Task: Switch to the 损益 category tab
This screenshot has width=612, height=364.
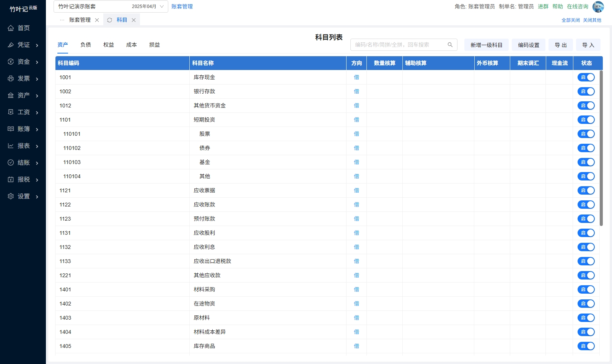Action: click(155, 45)
